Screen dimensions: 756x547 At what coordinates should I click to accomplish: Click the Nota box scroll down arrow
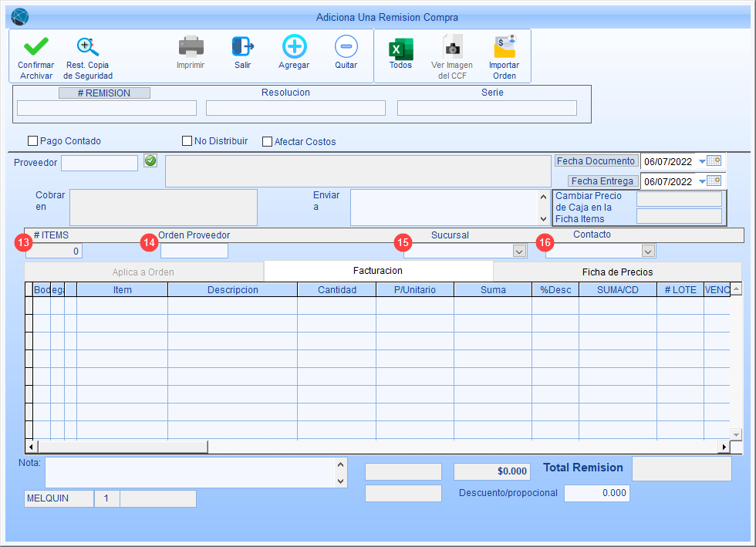pyautogui.click(x=340, y=481)
